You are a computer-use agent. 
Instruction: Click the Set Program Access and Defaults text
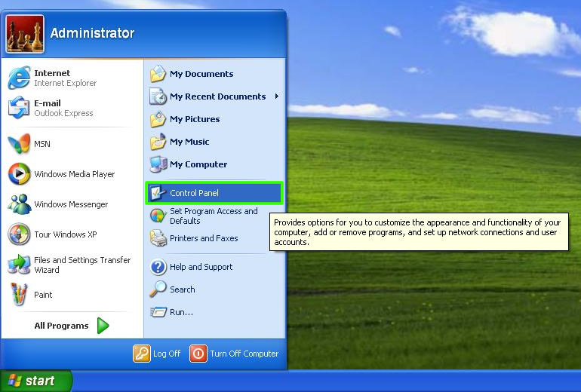214,216
